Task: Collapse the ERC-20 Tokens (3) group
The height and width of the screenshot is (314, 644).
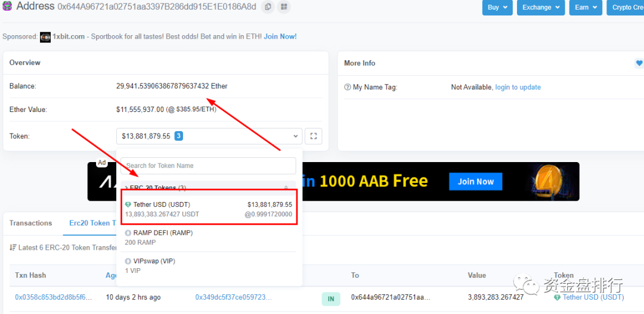Action: tap(208, 187)
